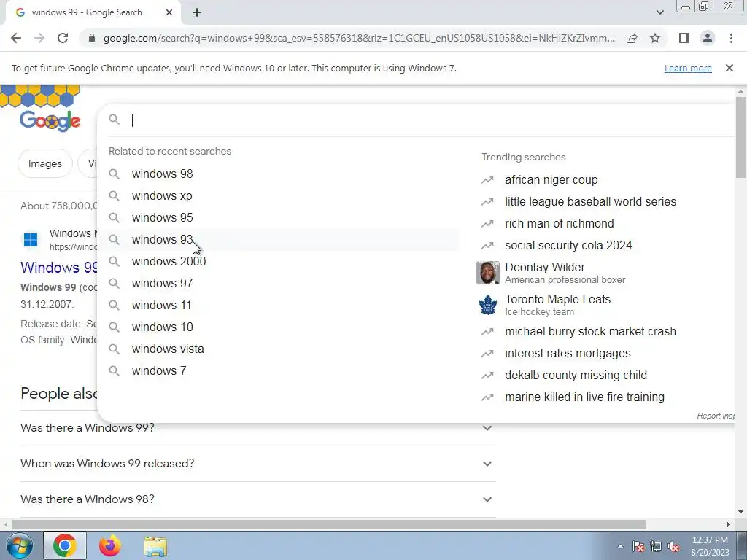Viewport: 747px width, 560px height.
Task: Launch Firefox from the taskbar
Action: click(x=109, y=545)
